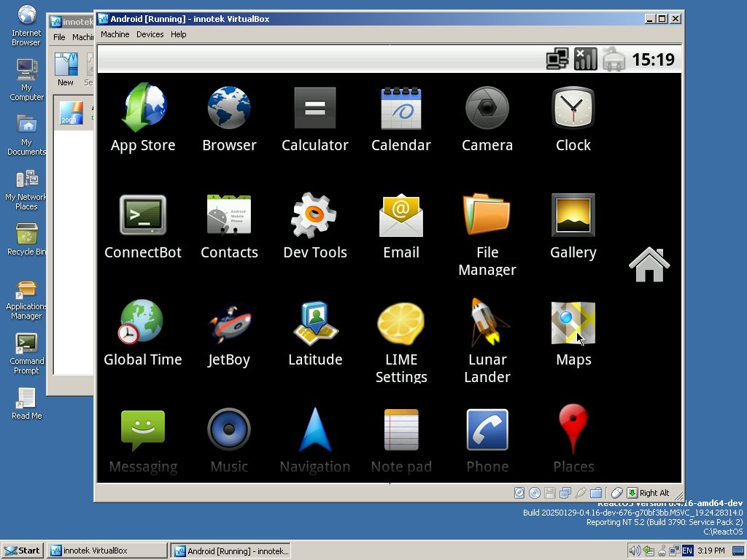The width and height of the screenshot is (747, 560).
Task: Click the USB devices status indicator
Action: tap(580, 493)
